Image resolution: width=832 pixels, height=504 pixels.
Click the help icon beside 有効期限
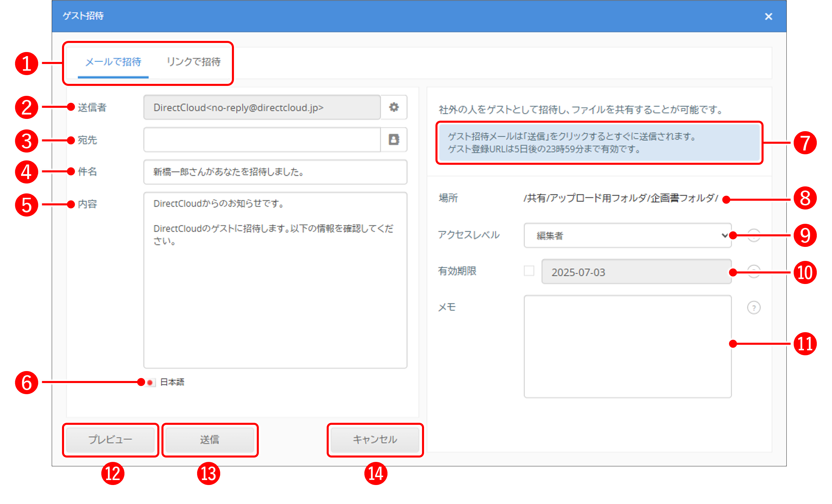pyautogui.click(x=754, y=272)
